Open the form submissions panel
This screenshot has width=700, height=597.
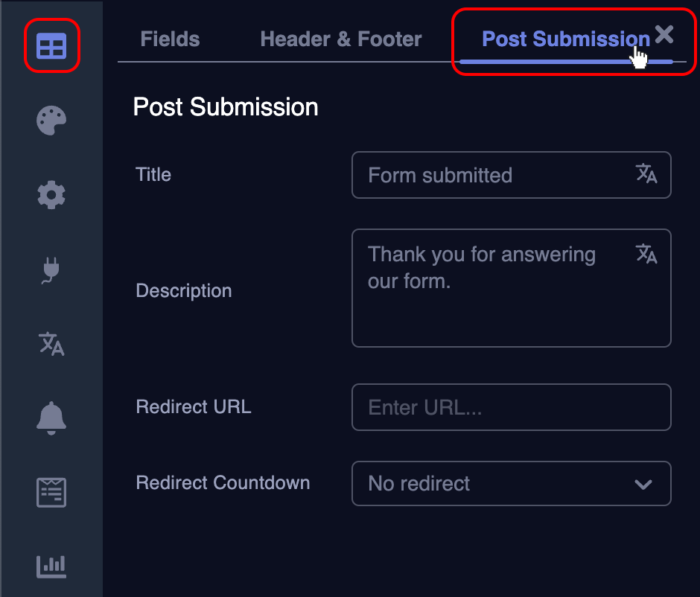51,492
